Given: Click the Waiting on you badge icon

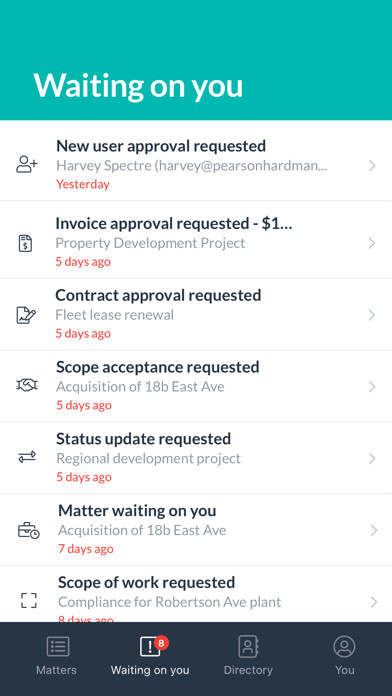Looking at the screenshot, I should pos(151,646).
